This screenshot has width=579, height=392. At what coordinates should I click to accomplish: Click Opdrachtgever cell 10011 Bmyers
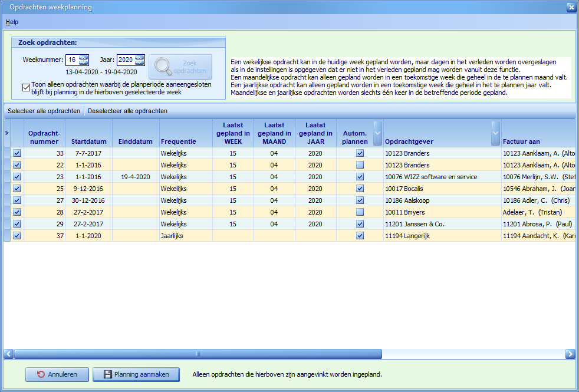[442, 212]
